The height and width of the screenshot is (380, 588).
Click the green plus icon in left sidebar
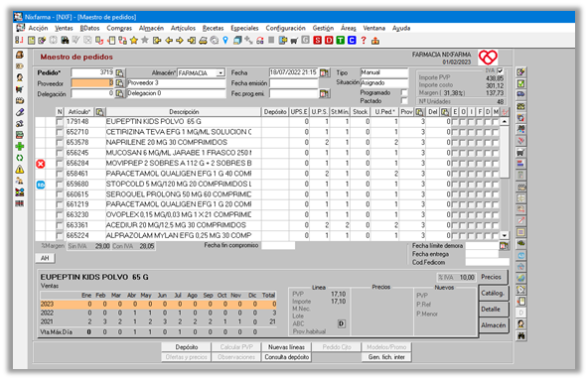(x=20, y=146)
